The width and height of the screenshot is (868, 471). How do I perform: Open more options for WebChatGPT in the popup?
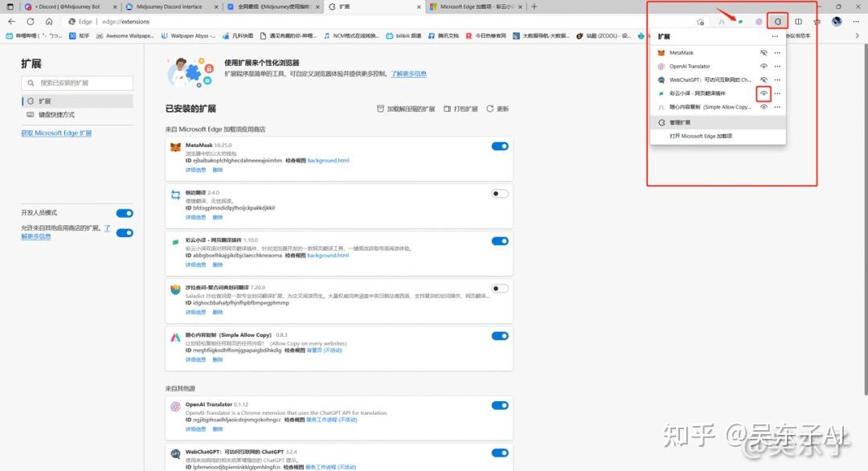click(777, 80)
